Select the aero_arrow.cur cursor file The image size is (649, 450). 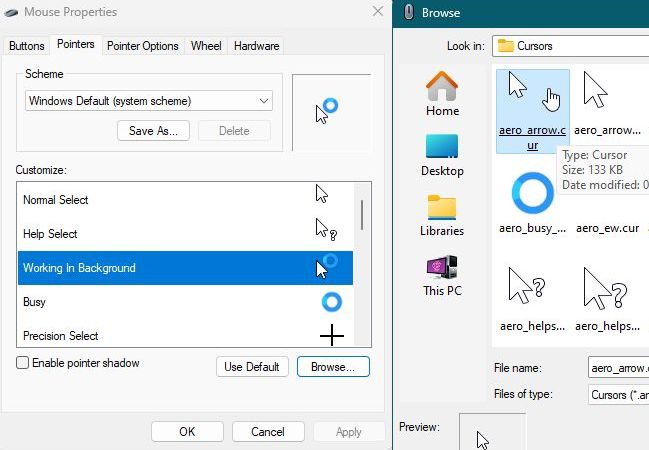(x=532, y=111)
